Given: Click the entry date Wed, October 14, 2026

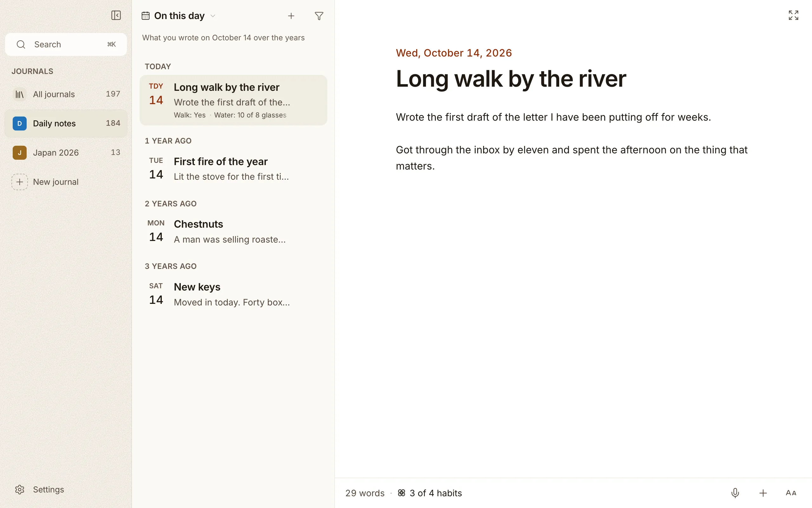Looking at the screenshot, I should [454, 53].
